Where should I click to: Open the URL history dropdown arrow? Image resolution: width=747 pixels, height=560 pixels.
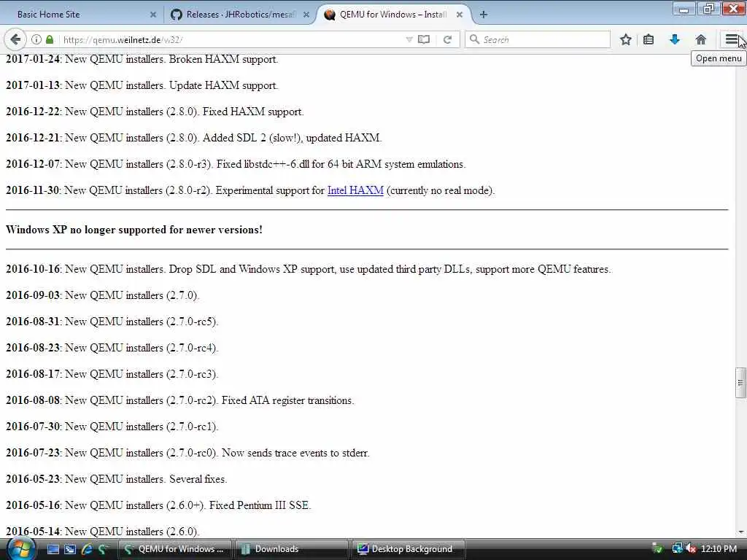409,39
